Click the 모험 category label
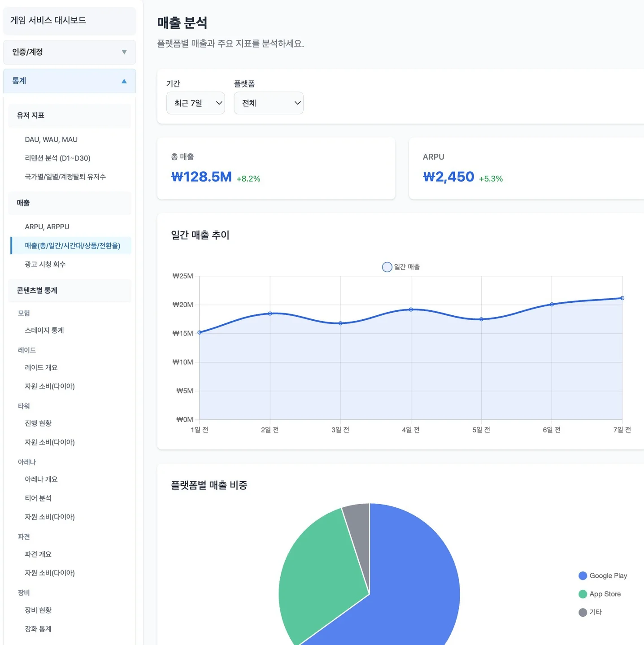Image resolution: width=644 pixels, height=645 pixels. [x=24, y=313]
